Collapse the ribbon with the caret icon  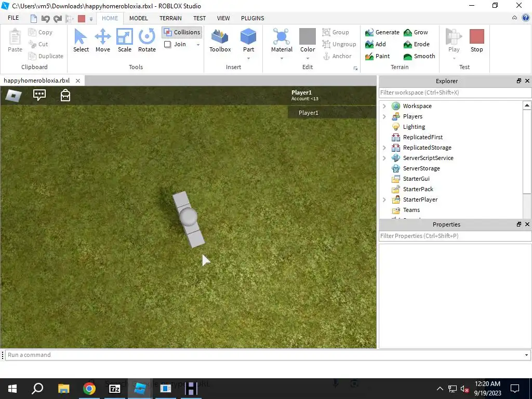pos(515,18)
